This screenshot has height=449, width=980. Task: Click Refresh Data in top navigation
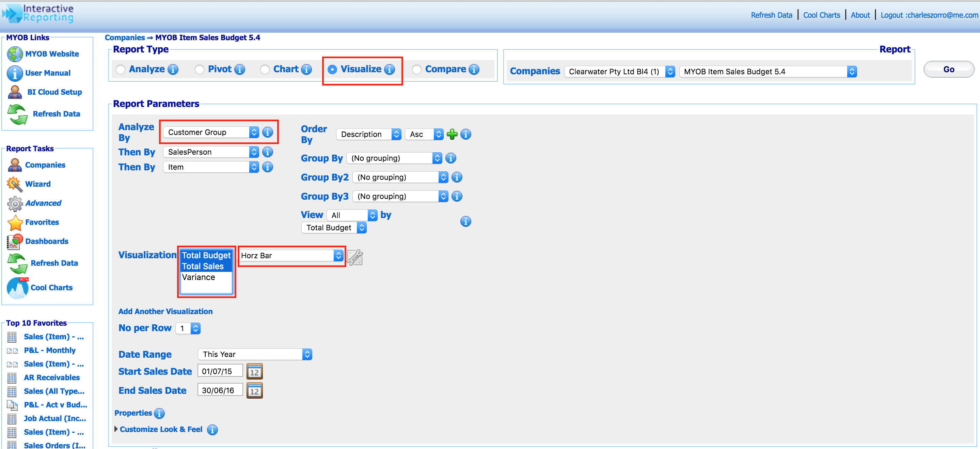772,15
